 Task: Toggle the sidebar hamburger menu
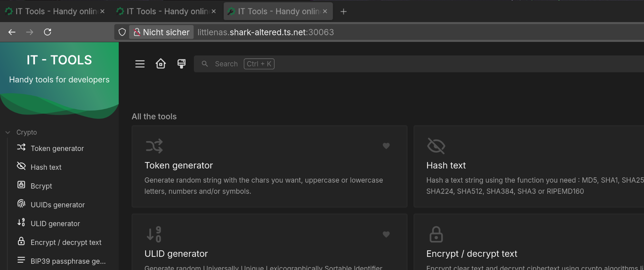(140, 64)
